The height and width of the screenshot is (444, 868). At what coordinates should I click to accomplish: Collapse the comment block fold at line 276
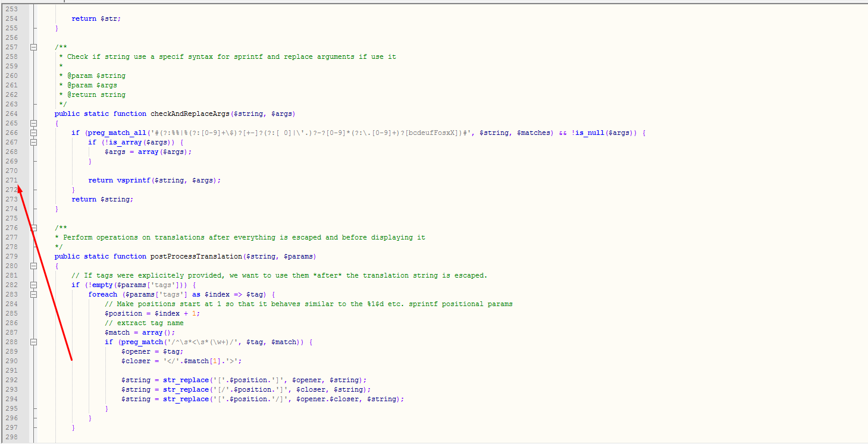34,228
